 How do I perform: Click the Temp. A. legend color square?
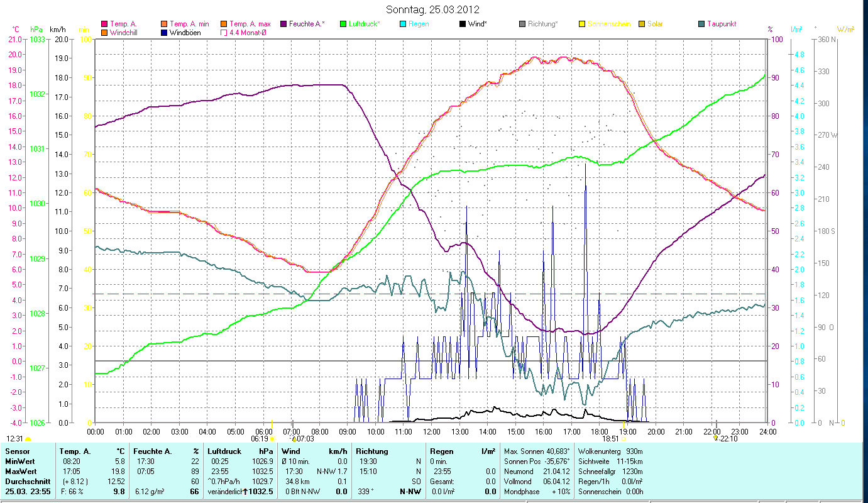tap(104, 24)
